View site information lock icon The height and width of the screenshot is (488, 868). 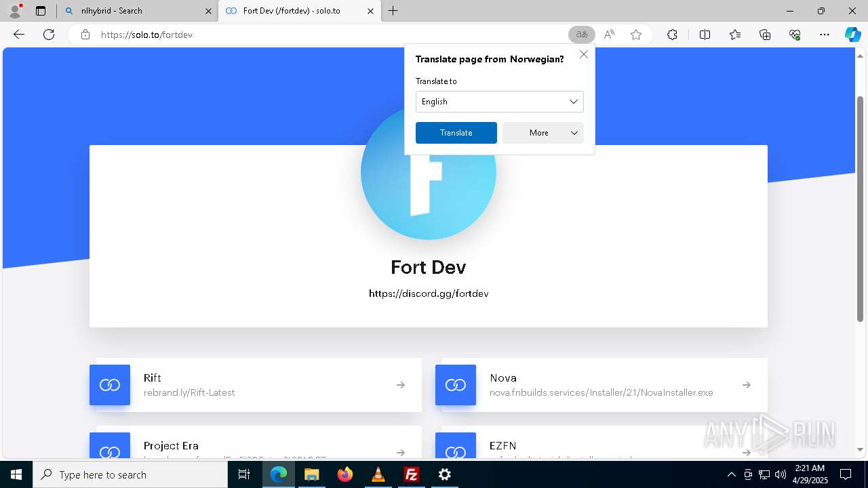(85, 35)
